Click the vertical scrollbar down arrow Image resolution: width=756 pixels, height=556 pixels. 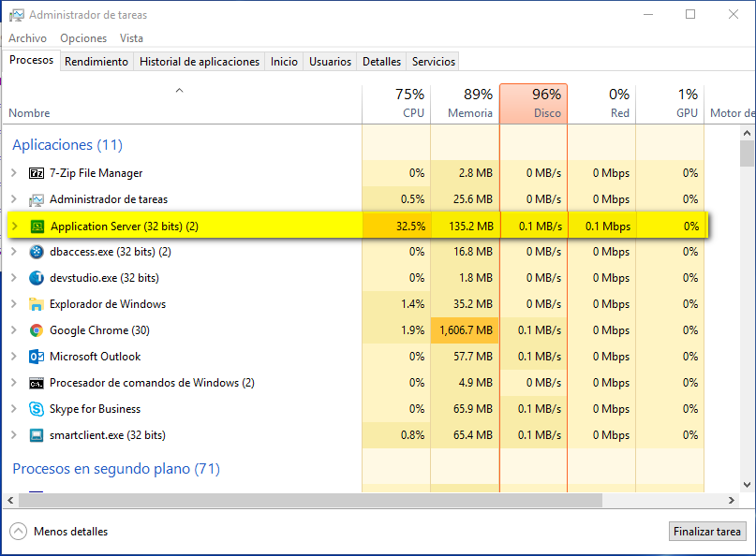coord(747,485)
